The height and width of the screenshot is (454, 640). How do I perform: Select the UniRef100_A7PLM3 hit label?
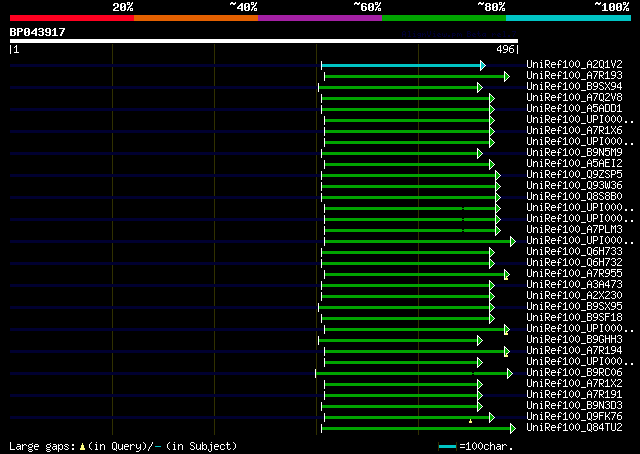574,230
